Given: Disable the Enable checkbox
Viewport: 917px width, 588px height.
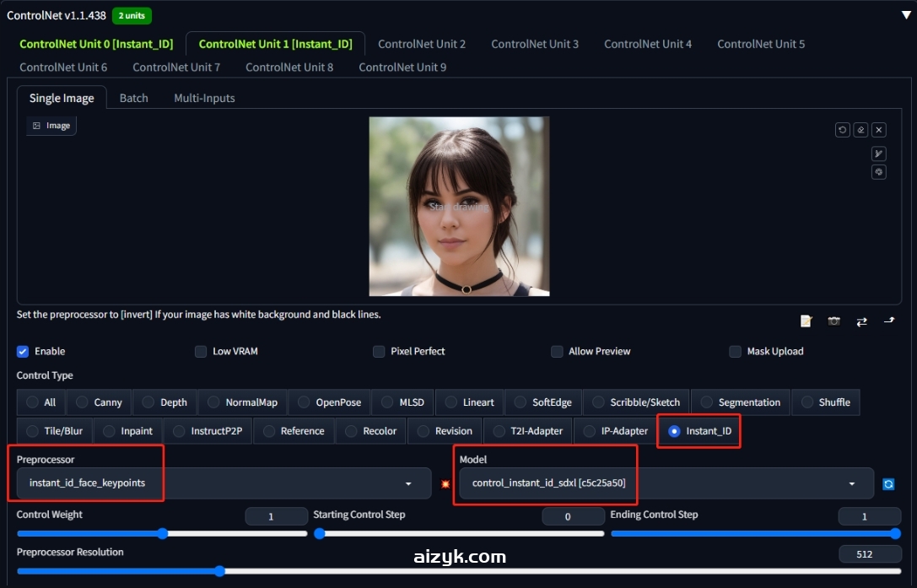Looking at the screenshot, I should tap(23, 351).
